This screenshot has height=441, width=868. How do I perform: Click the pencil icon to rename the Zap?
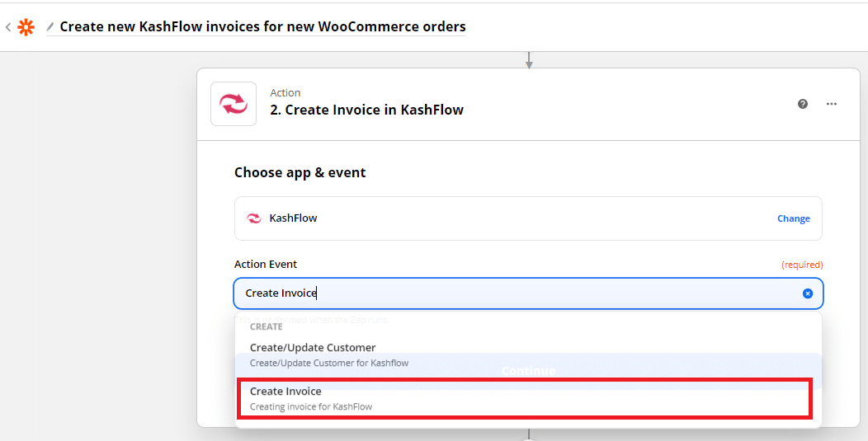pyautogui.click(x=50, y=26)
